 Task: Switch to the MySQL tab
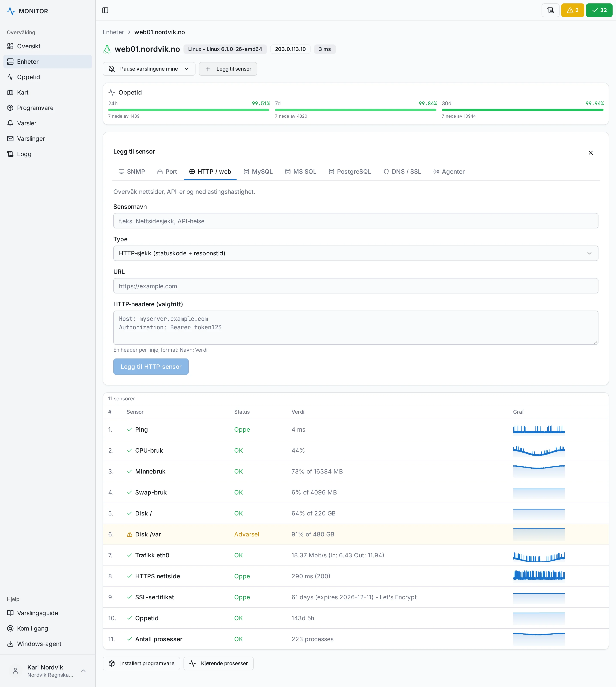(x=258, y=172)
